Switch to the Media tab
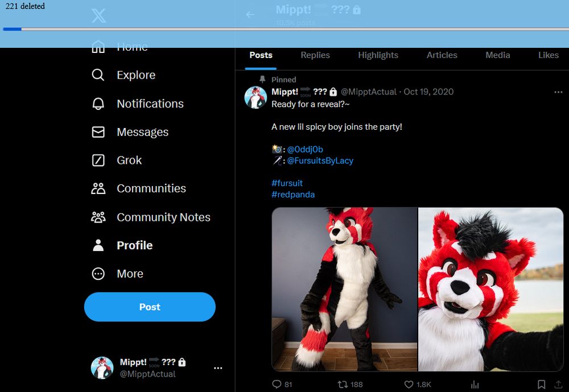The image size is (569, 392). [x=497, y=55]
